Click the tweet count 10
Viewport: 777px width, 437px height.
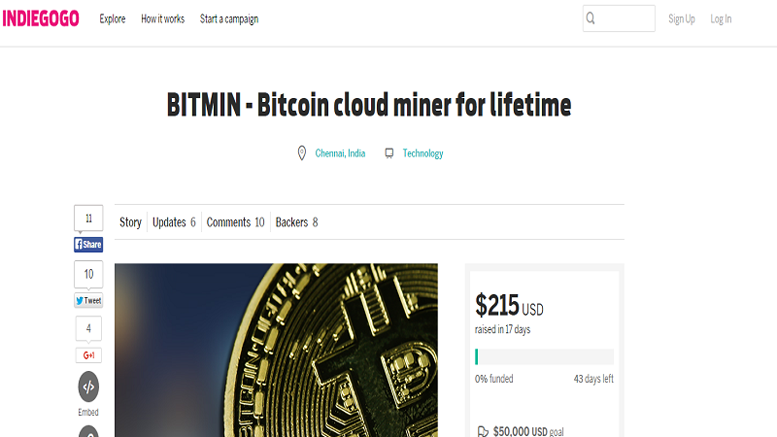pos(89,274)
